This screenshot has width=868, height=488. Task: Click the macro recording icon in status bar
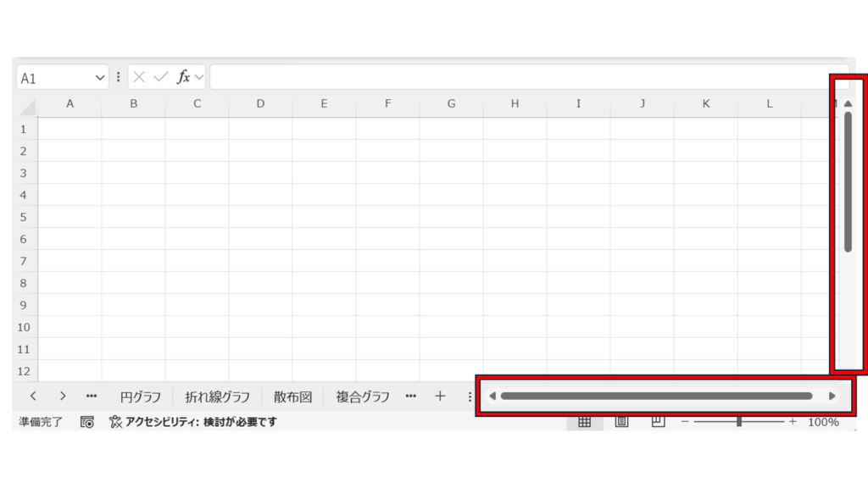[x=87, y=422]
